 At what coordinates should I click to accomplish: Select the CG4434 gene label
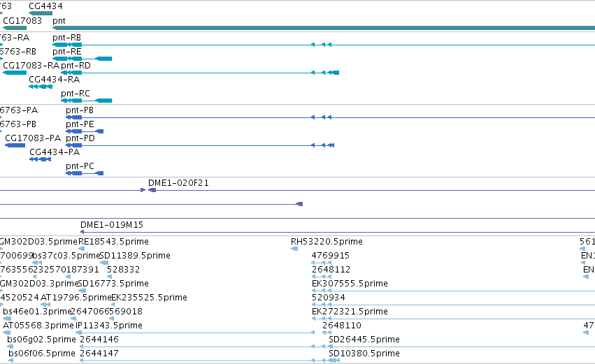point(46,6)
